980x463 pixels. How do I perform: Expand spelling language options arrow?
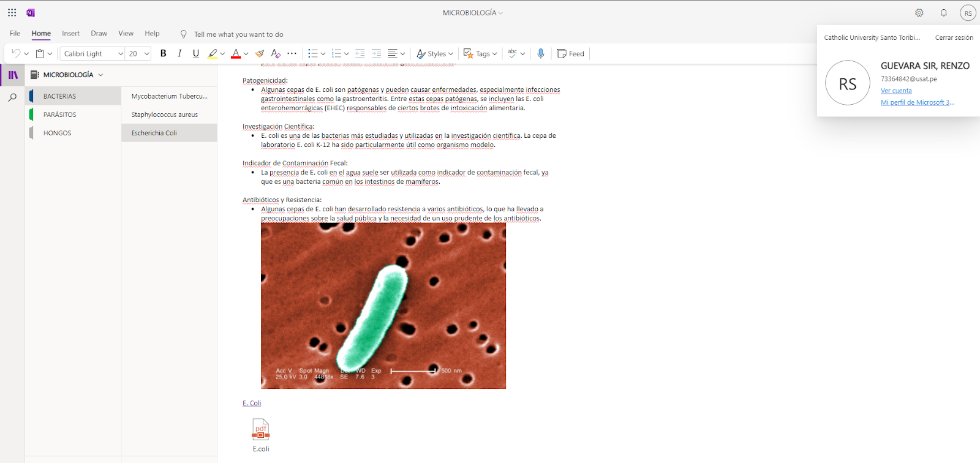click(x=523, y=54)
